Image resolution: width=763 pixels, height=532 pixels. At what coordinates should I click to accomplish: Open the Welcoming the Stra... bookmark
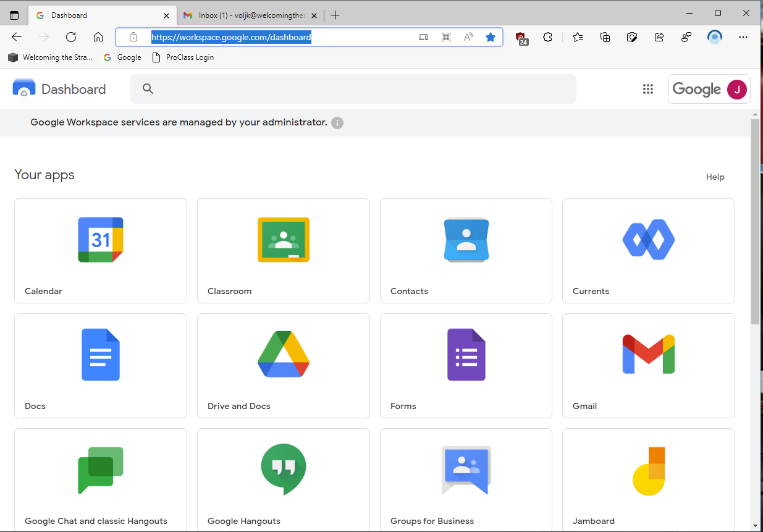tap(51, 57)
